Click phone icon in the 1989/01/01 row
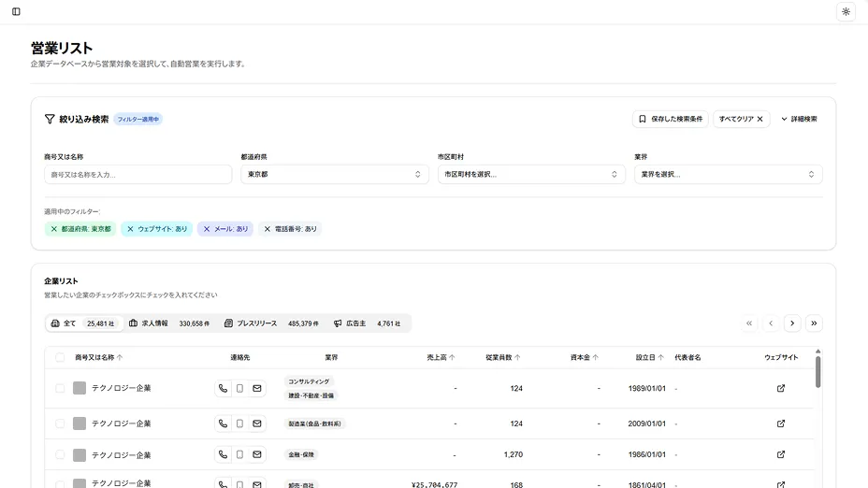Screen dimensions: 868x488 (223, 388)
